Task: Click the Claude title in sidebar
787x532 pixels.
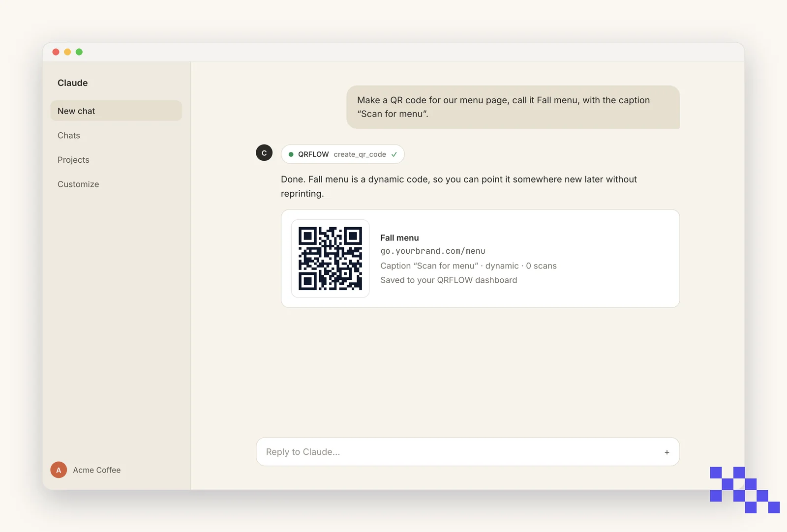Action: (x=73, y=83)
